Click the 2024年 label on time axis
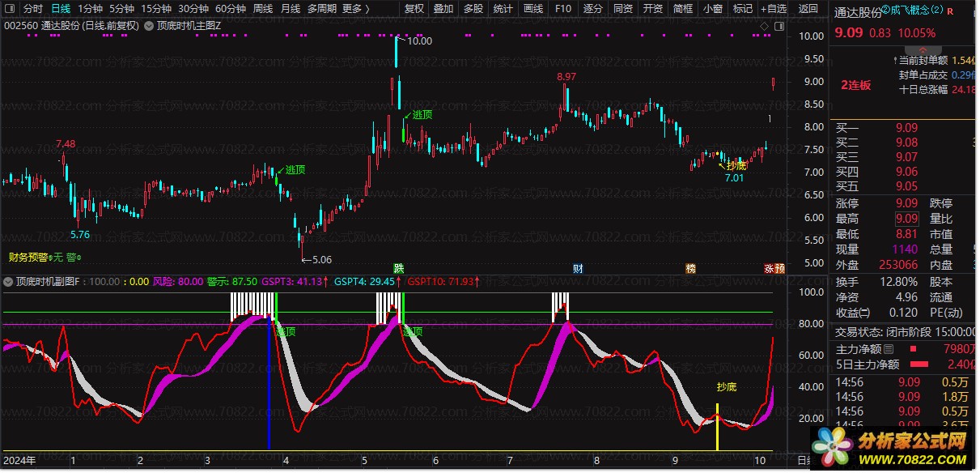Image resolution: width=980 pixels, height=473 pixels. click(x=19, y=461)
